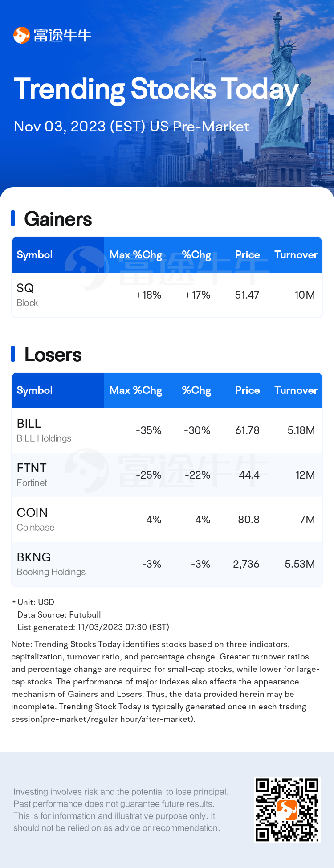Click the blue bar beside Losers heading
The image size is (334, 868).
coord(13,354)
